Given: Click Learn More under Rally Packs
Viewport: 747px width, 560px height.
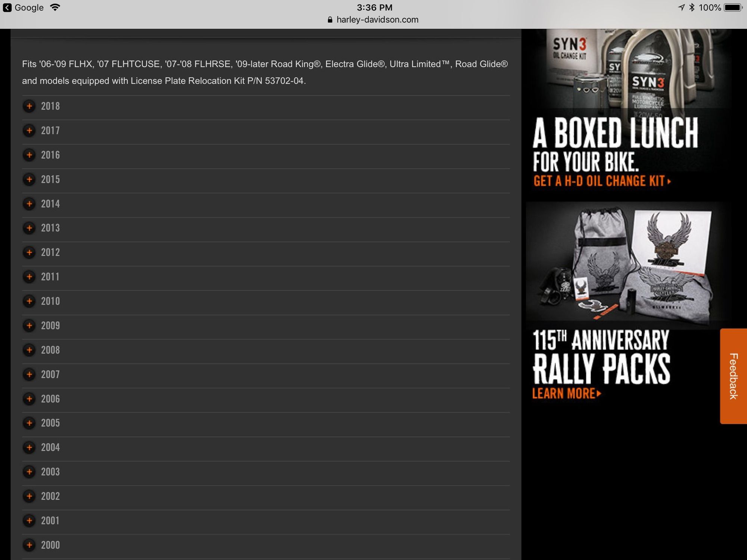Looking at the screenshot, I should point(566,393).
